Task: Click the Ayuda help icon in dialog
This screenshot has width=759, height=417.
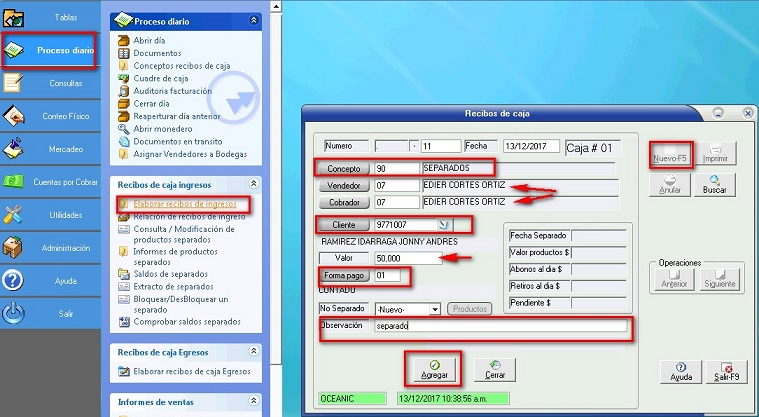Action: [x=680, y=371]
